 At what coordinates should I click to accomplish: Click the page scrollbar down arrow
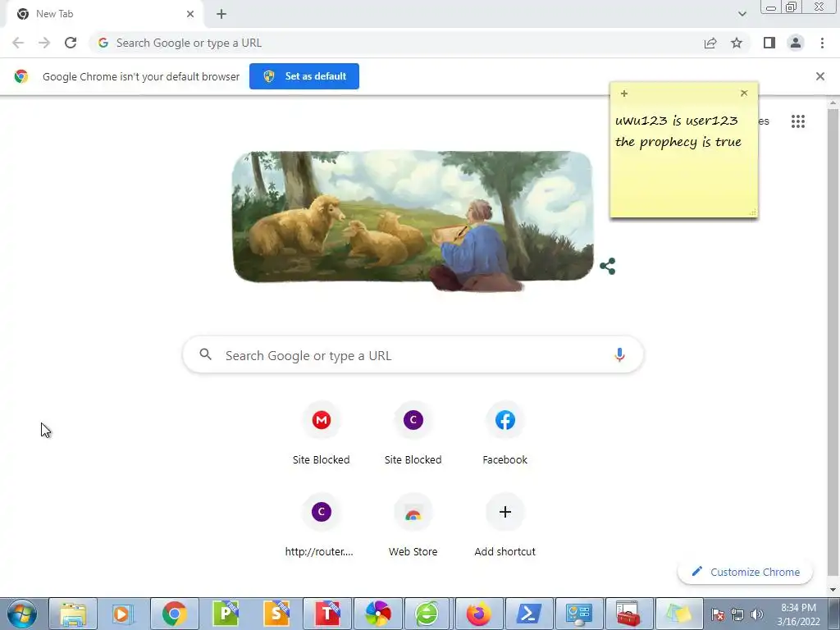[833, 590]
